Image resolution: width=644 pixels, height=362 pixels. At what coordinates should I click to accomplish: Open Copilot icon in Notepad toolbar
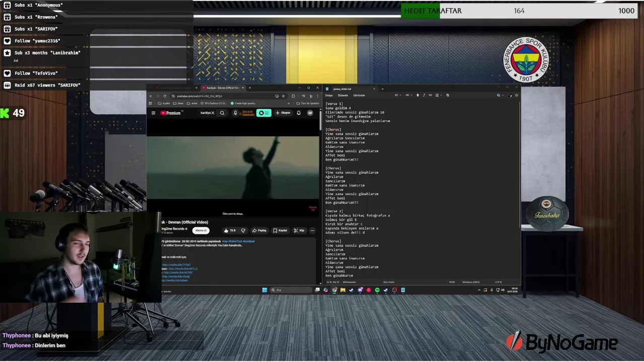[499, 95]
